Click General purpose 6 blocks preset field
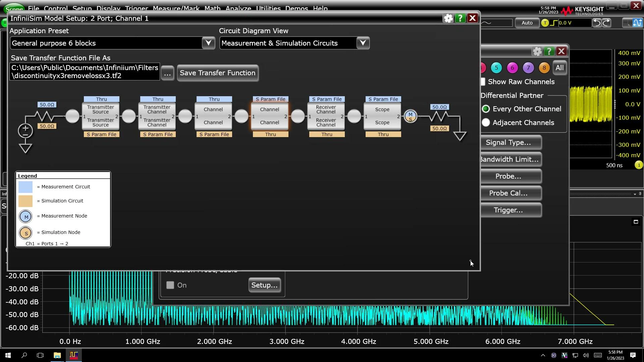This screenshot has width=644, height=362. point(106,43)
